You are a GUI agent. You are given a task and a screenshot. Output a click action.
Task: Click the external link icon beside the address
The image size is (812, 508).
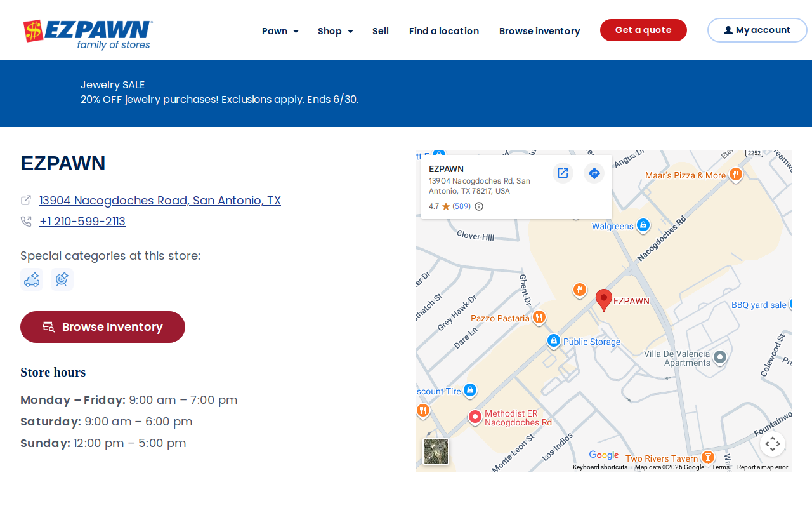(x=26, y=200)
